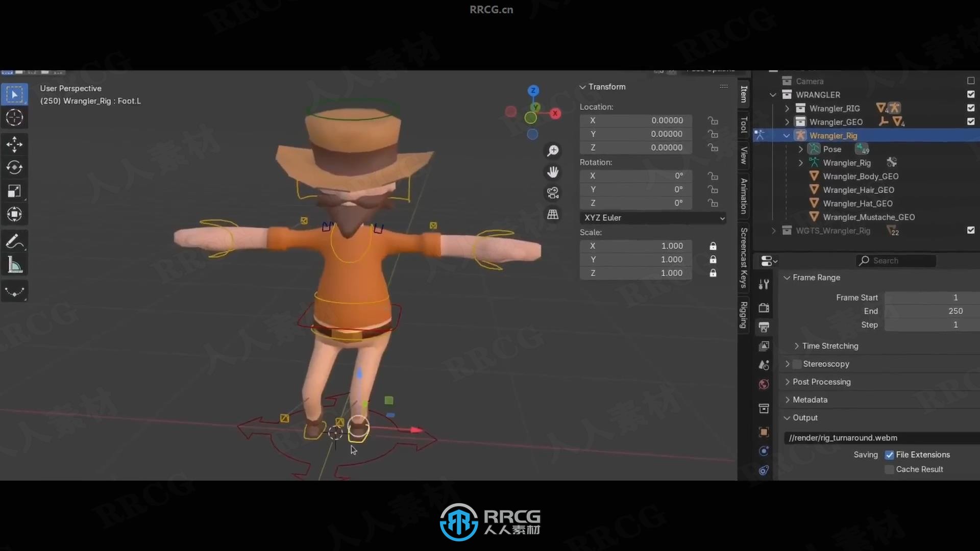980x551 pixels.
Task: Expand the Wrangler_GEO collection
Action: click(787, 122)
